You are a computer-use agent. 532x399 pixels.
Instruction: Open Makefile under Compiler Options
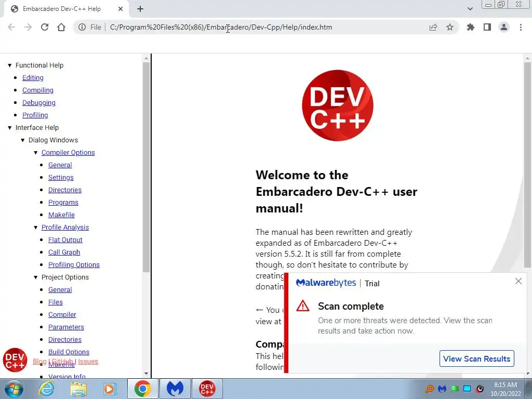click(61, 215)
